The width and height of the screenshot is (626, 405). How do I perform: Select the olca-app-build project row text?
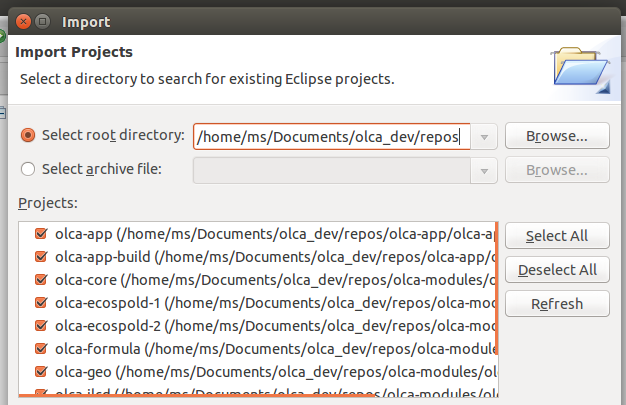[x=275, y=257]
